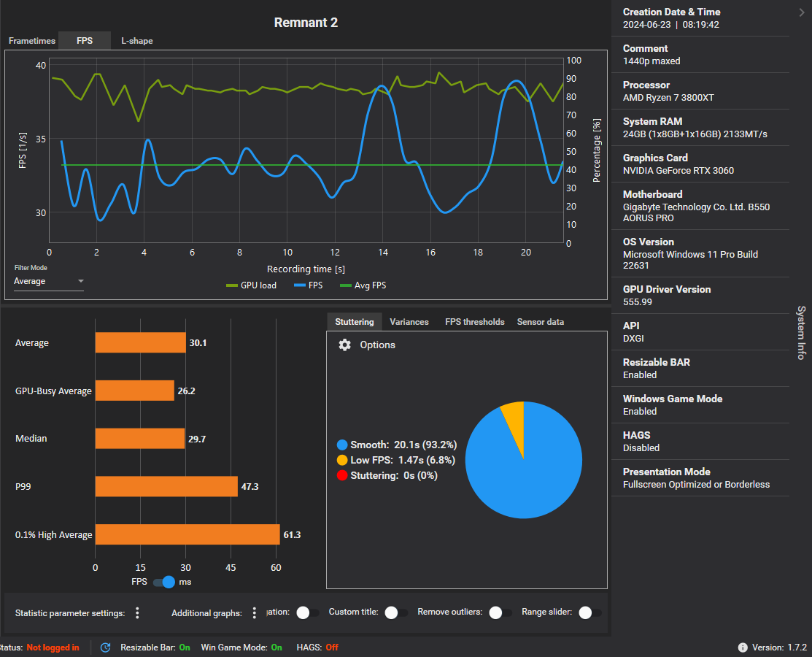
Task: Click the P99 orange bar
Action: 166,486
